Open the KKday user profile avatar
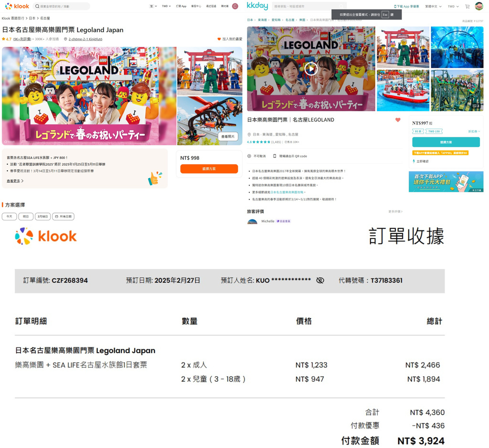The image size is (489, 448). coord(479,6)
